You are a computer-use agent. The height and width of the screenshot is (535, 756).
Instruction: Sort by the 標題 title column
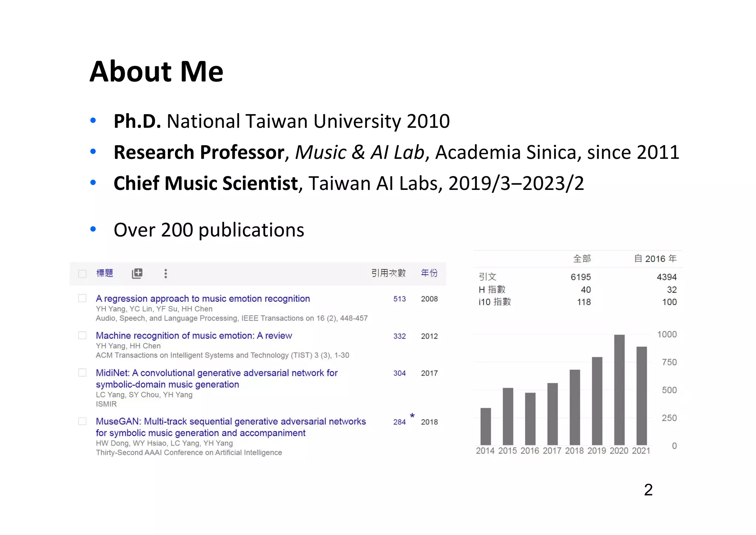pos(104,273)
